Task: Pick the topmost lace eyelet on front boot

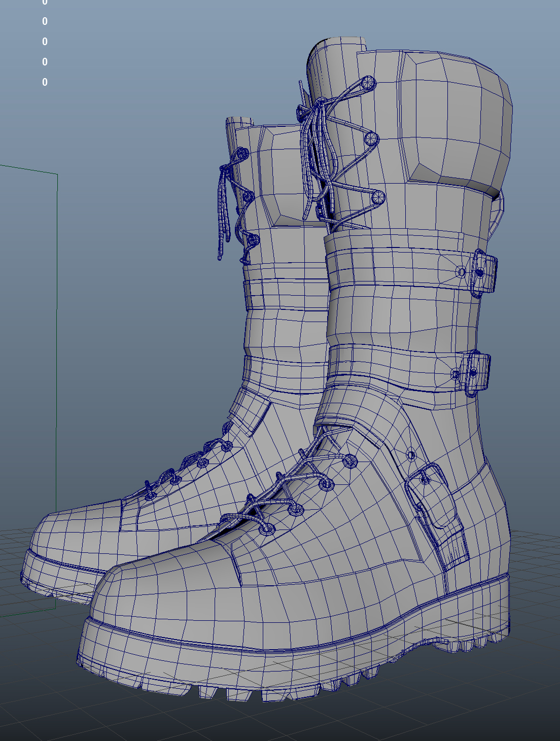Action: click(369, 83)
